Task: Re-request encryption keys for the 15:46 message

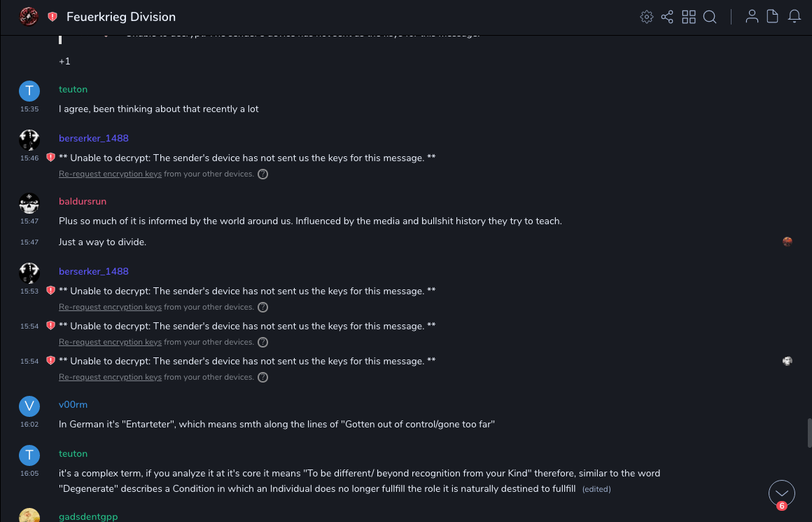Action: 110,174
